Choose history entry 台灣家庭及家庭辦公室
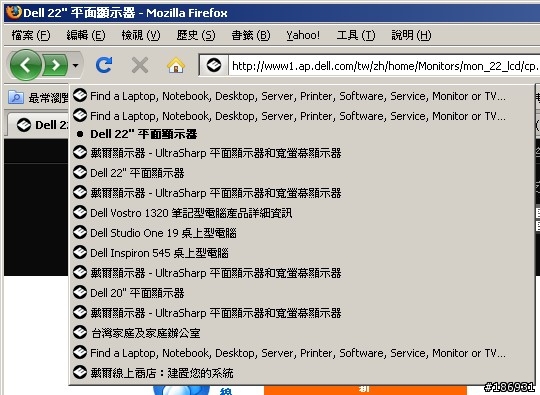This screenshot has width=540, height=395. 301,333
